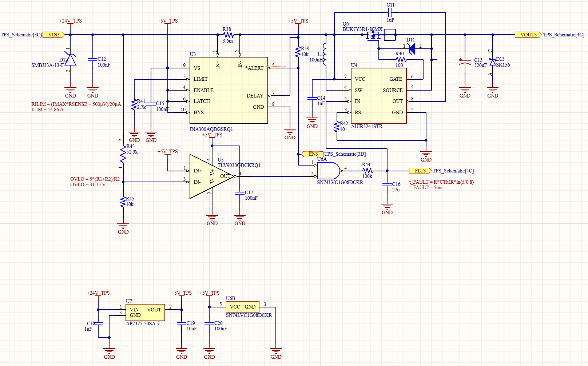Viewport: 588px width, 366px height.
Task: Select the GND symbol below D13
Action: [493, 92]
